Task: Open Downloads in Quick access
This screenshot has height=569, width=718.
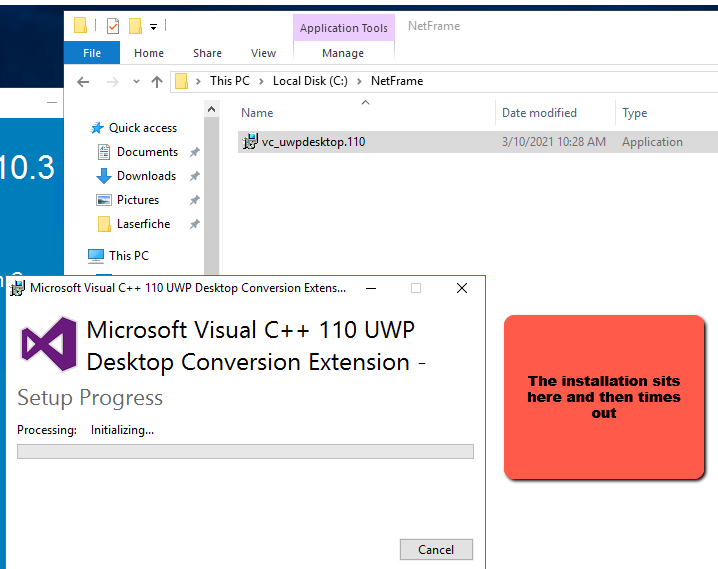Action: pos(147,176)
